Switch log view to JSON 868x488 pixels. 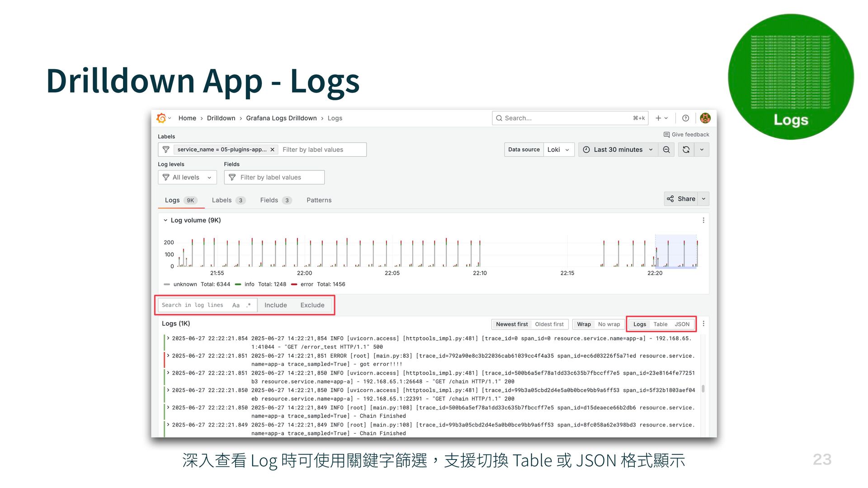[x=682, y=324]
